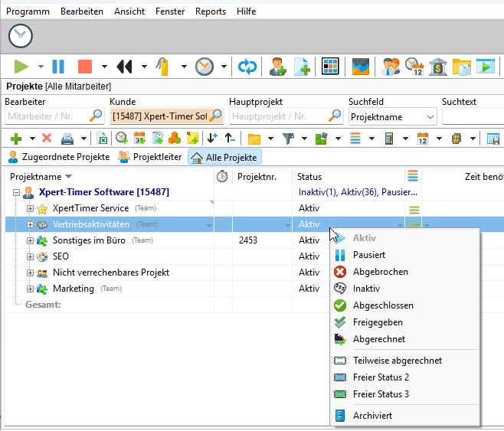Click the gray funnel filter icon

(x=288, y=139)
